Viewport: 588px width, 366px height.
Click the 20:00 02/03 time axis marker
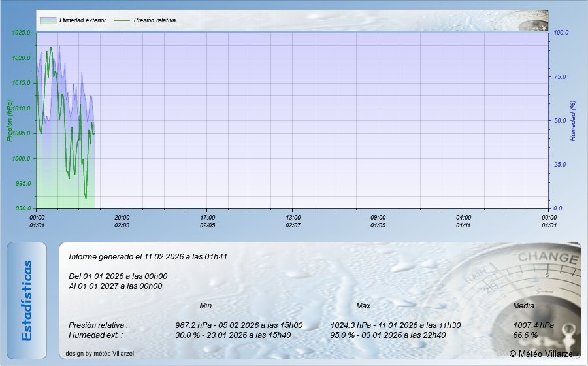(x=122, y=221)
